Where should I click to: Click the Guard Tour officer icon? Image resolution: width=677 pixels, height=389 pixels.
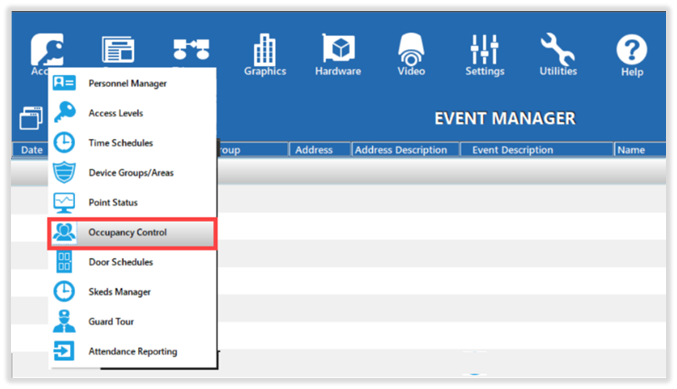pyautogui.click(x=64, y=321)
